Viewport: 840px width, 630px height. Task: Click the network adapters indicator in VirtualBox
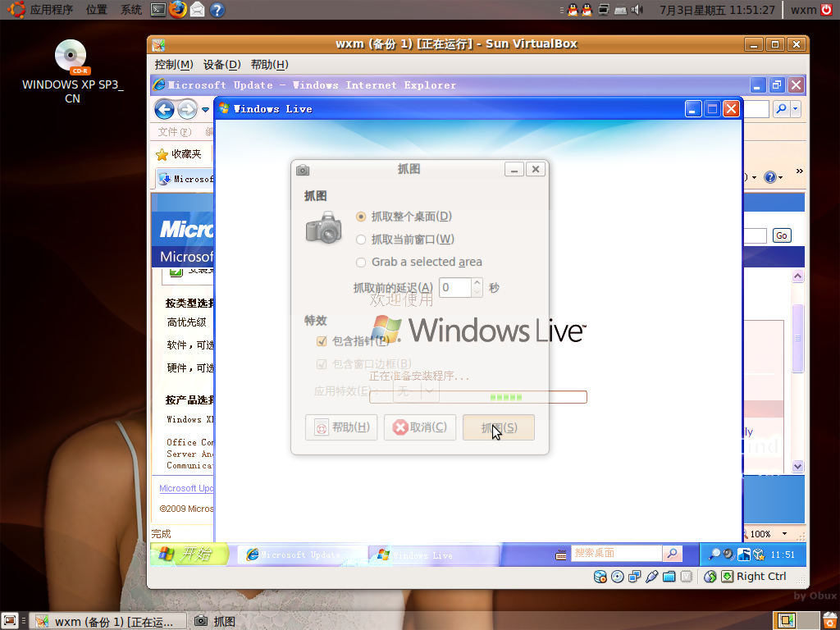pyautogui.click(x=634, y=577)
